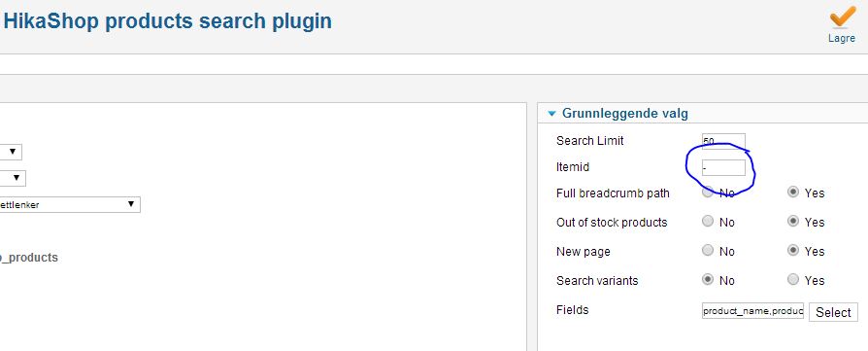This screenshot has width=868, height=351.
Task: Disable Search variants with the No radio
Action: tap(708, 280)
